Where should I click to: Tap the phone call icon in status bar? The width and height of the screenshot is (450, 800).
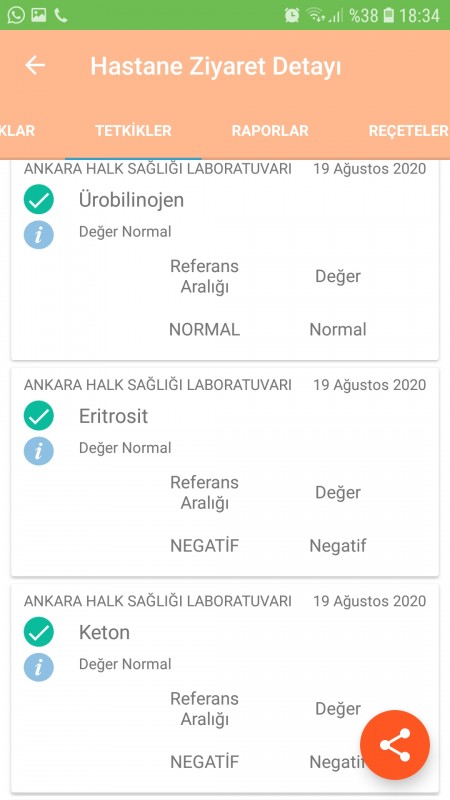point(61,15)
